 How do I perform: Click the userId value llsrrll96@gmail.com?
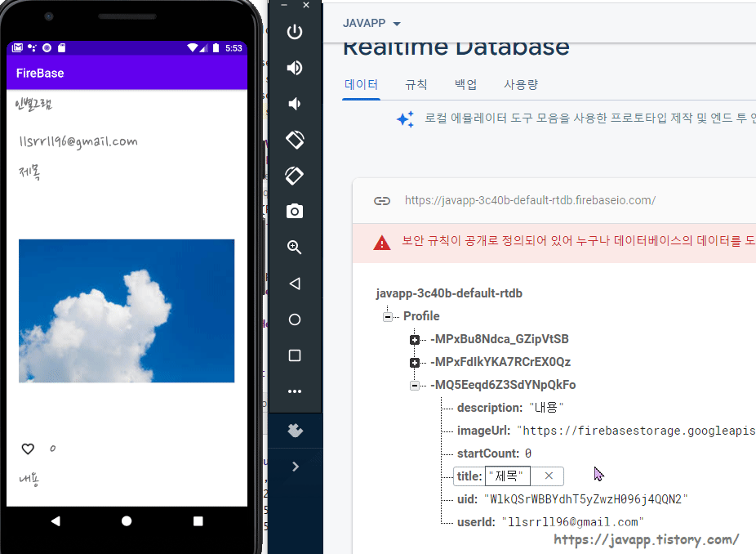[572, 522]
